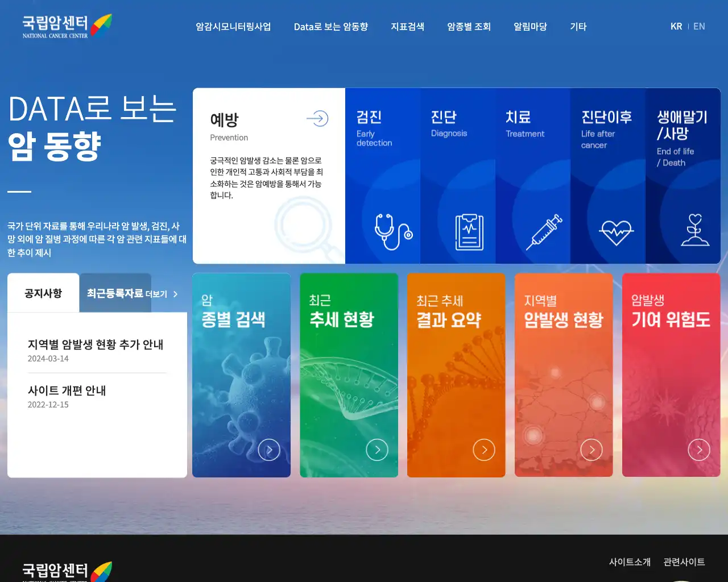The height and width of the screenshot is (582, 728).
Task: Click the syringe icon on 치료 card
Action: pyautogui.click(x=544, y=231)
